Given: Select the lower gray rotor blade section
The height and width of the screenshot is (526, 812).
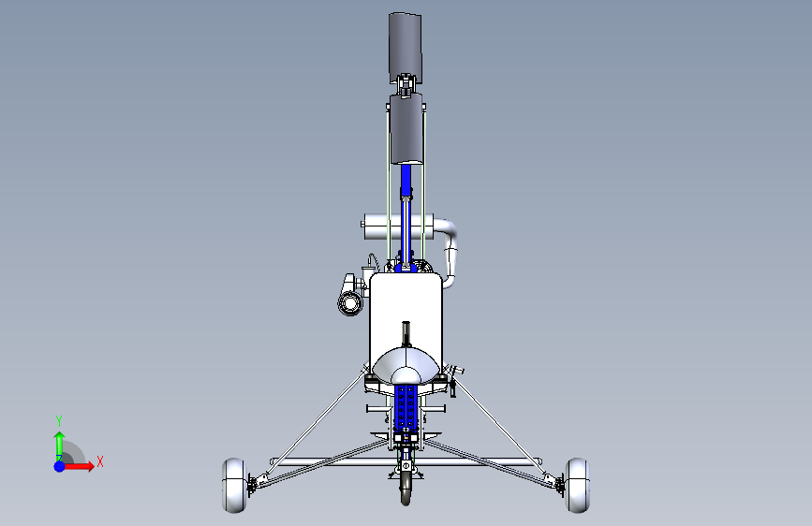Looking at the screenshot, I should (406, 129).
